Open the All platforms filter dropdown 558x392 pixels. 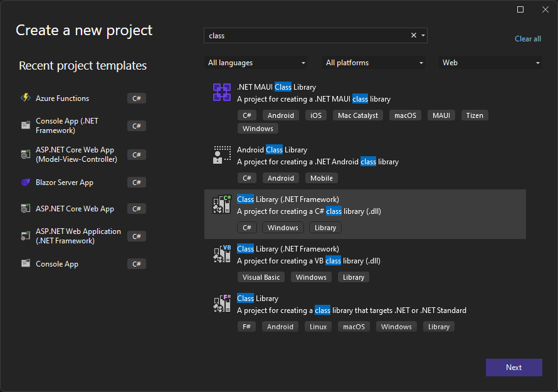(x=373, y=63)
